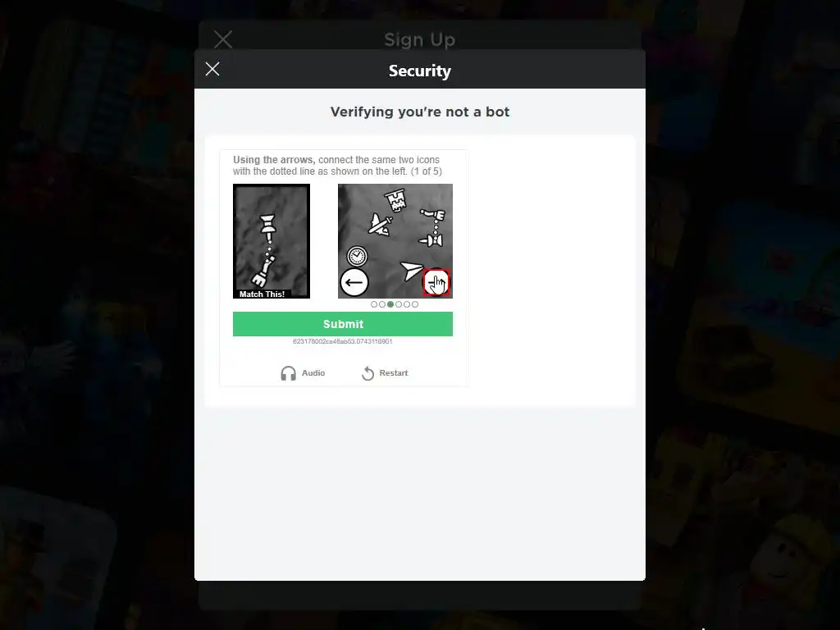The width and height of the screenshot is (840, 630).
Task: Click the Restart text link
Action: pyautogui.click(x=394, y=373)
